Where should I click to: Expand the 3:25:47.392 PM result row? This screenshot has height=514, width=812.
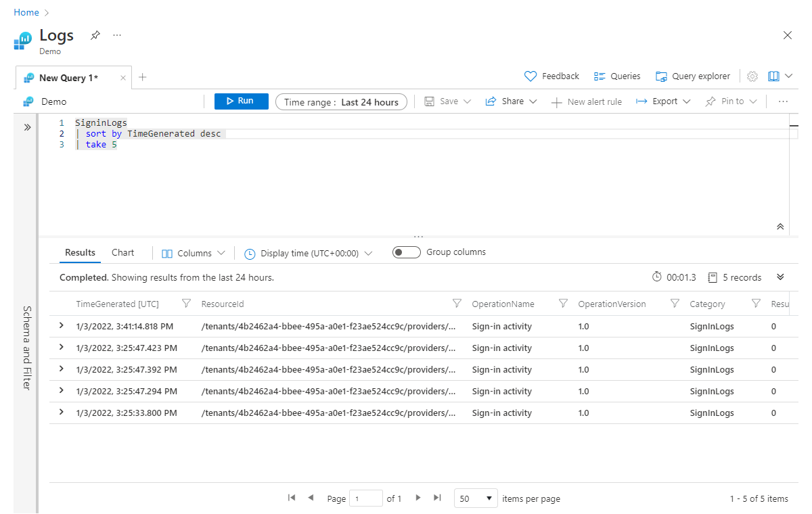coord(62,369)
